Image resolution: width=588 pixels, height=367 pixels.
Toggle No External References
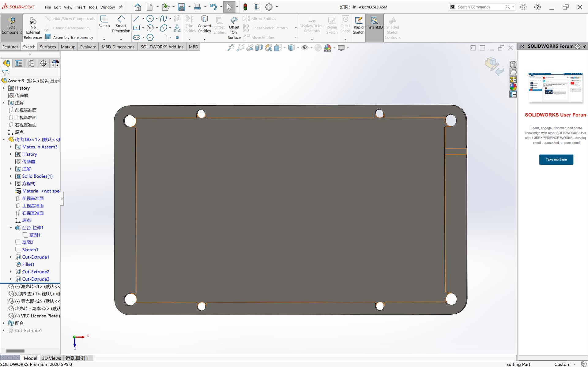(x=33, y=28)
